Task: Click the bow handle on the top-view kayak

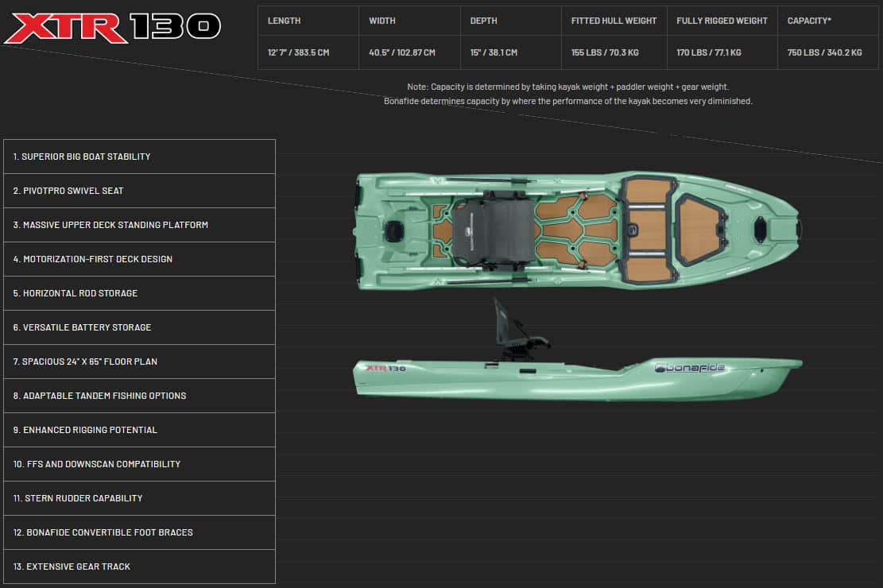Action: click(x=761, y=230)
